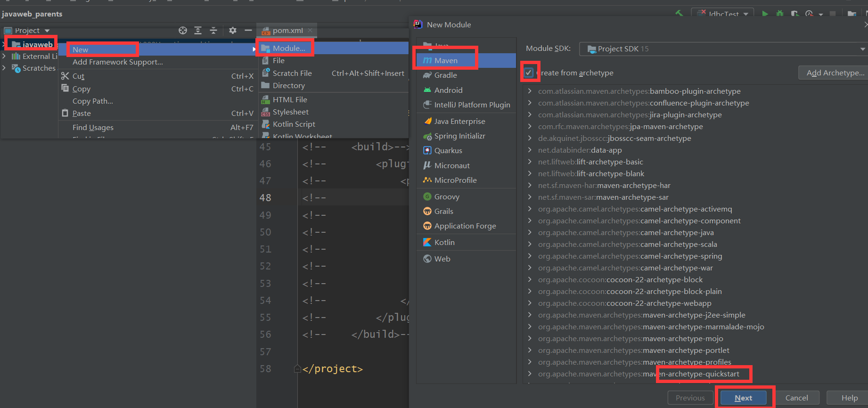Click the green Run icon in top toolbar
Image resolution: width=868 pixels, height=408 pixels.
765,14
